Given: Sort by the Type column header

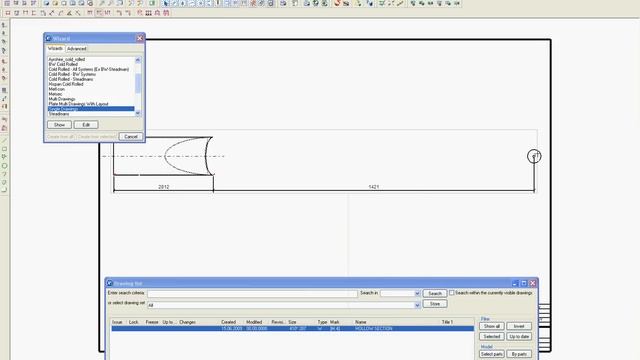Looking at the screenshot, I should click(x=322, y=322).
